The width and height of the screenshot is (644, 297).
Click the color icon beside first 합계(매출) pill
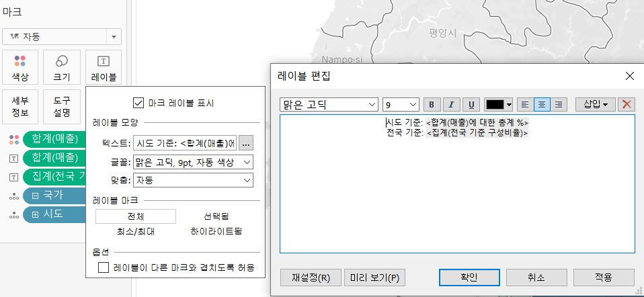(x=14, y=140)
